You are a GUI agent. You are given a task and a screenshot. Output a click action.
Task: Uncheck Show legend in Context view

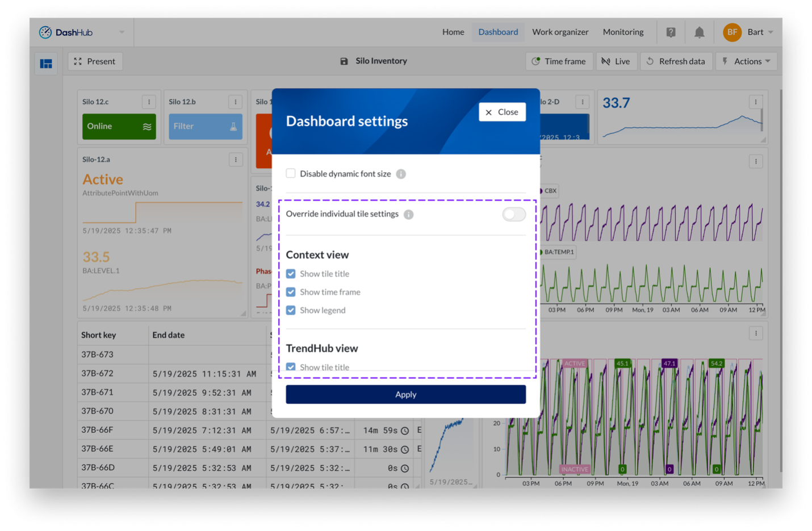(x=291, y=310)
